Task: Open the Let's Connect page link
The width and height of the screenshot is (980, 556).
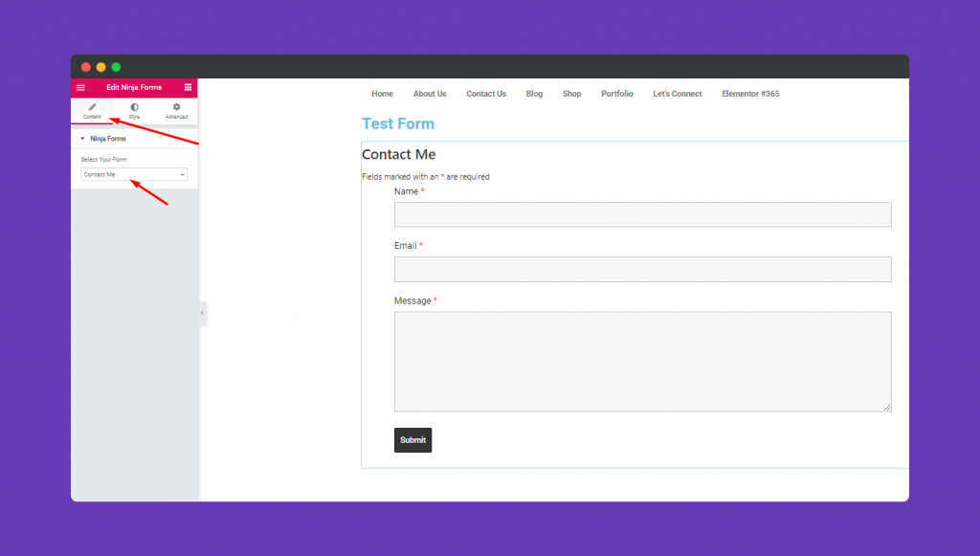Action: pos(677,93)
